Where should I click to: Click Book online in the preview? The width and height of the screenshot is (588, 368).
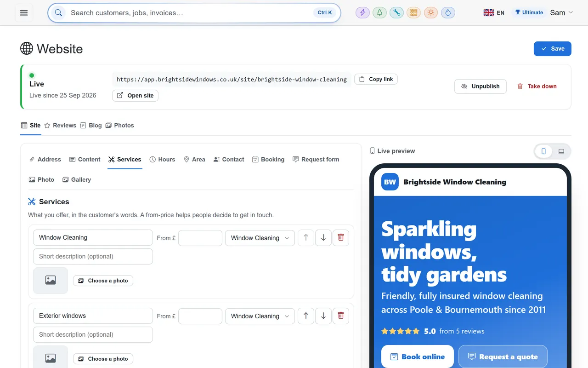coord(418,356)
